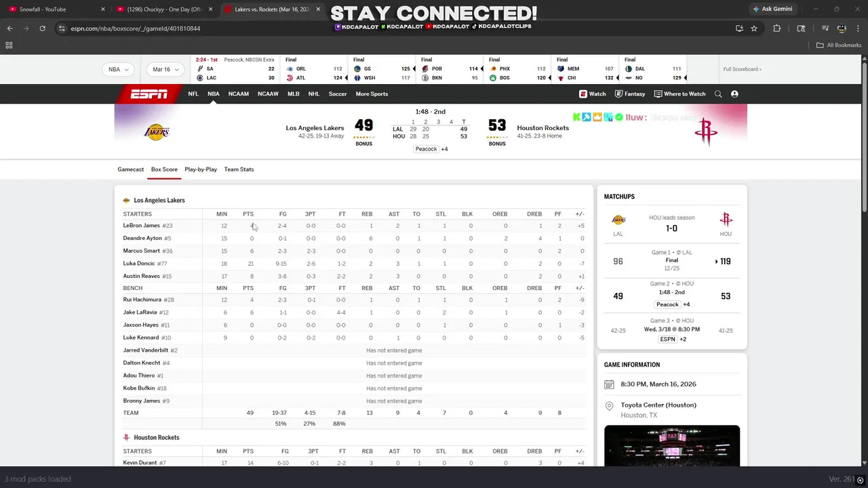Screen dimensions: 868x488
Task: Click the Lakers small logo above starters table
Action: [x=126, y=201]
